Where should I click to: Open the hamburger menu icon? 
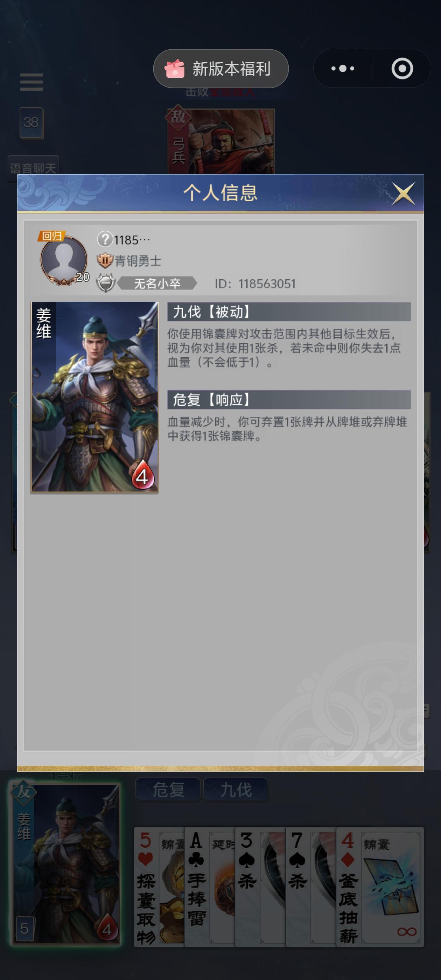coord(31,82)
